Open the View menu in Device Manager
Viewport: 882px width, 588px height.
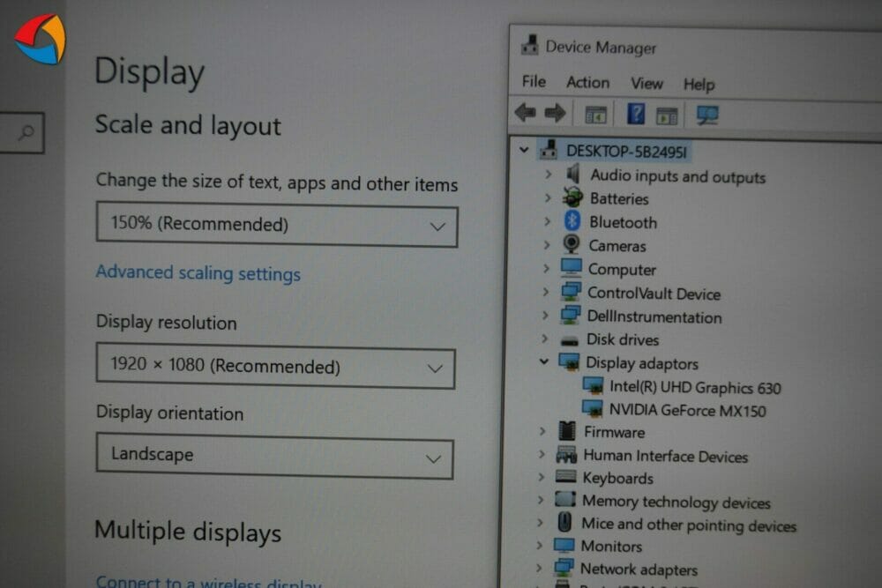[647, 84]
